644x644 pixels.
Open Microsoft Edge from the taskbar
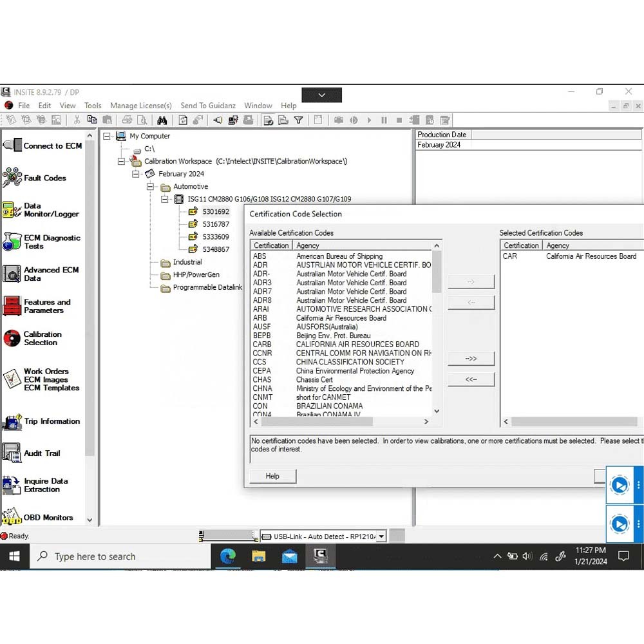pyautogui.click(x=227, y=556)
